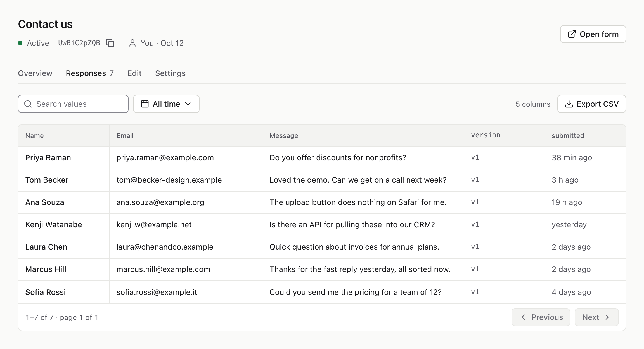
Task: Select the Marcus Hill name cell
Action: 64,269
